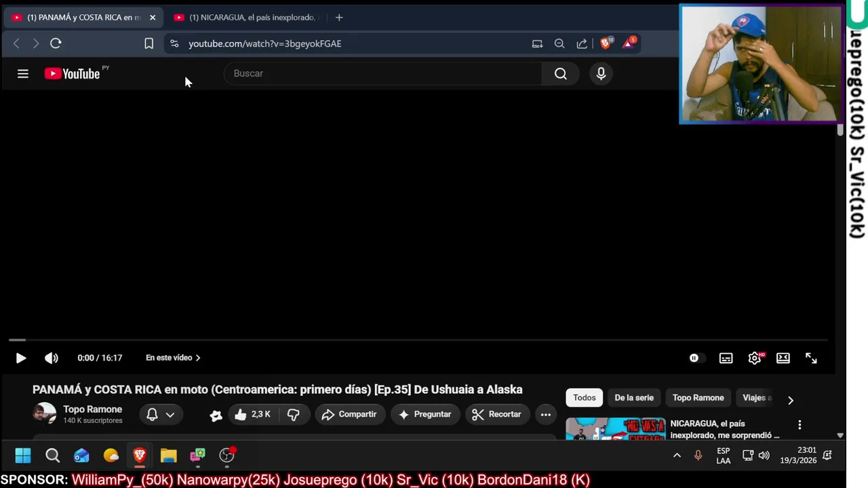
Task: Open the Windows Start menu
Action: 22,455
